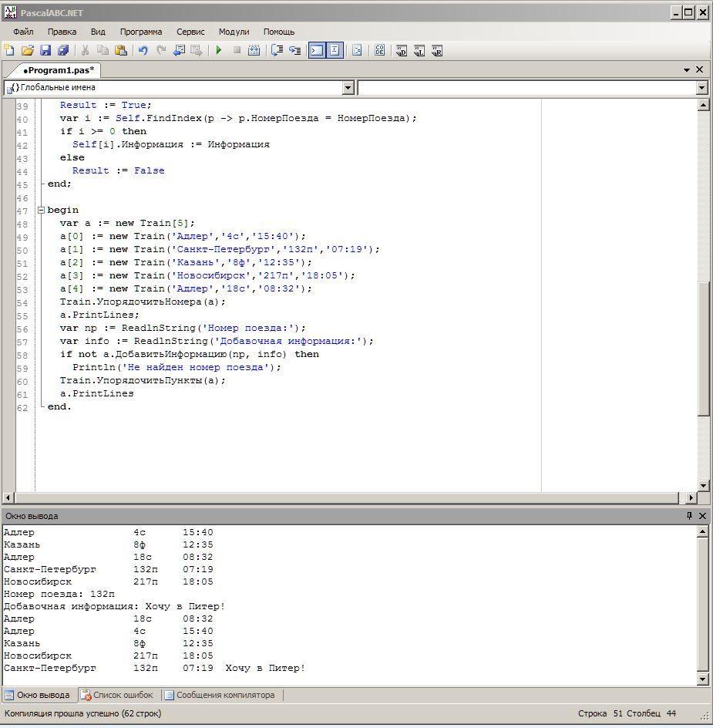Toggle the output window toolbar button
This screenshot has height=728, width=713.
pyautogui.click(x=317, y=50)
